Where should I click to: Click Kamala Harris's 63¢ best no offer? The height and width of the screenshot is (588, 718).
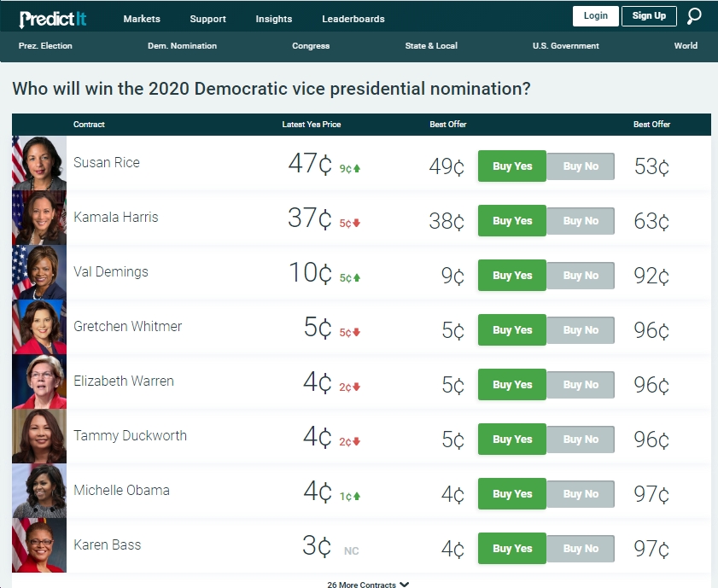click(x=651, y=221)
